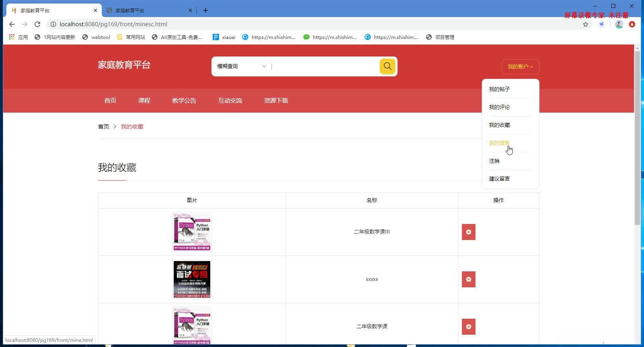Remove the 二年级数学课 favorite row
Screen dimensions: 644x347
click(x=468, y=327)
